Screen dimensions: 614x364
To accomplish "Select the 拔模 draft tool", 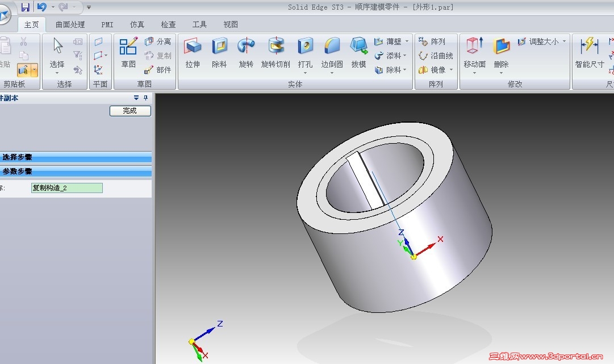I will click(x=359, y=53).
